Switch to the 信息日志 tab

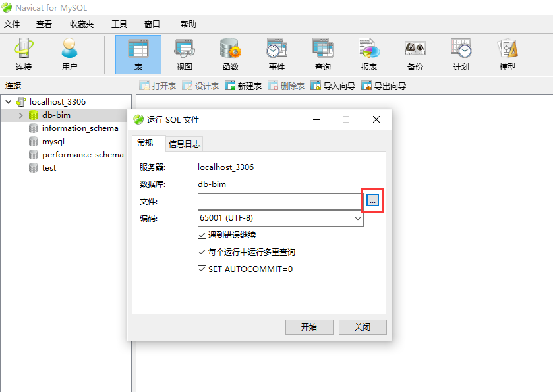point(185,144)
